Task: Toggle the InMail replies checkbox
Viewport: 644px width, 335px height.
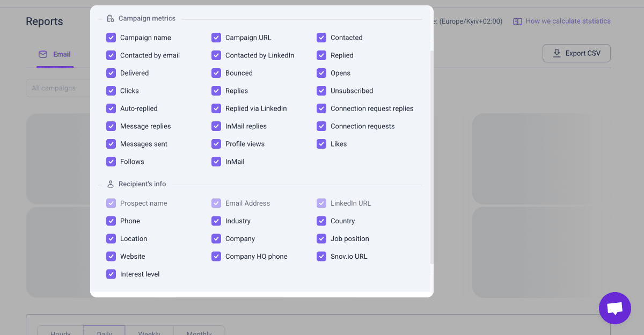Action: tap(216, 126)
